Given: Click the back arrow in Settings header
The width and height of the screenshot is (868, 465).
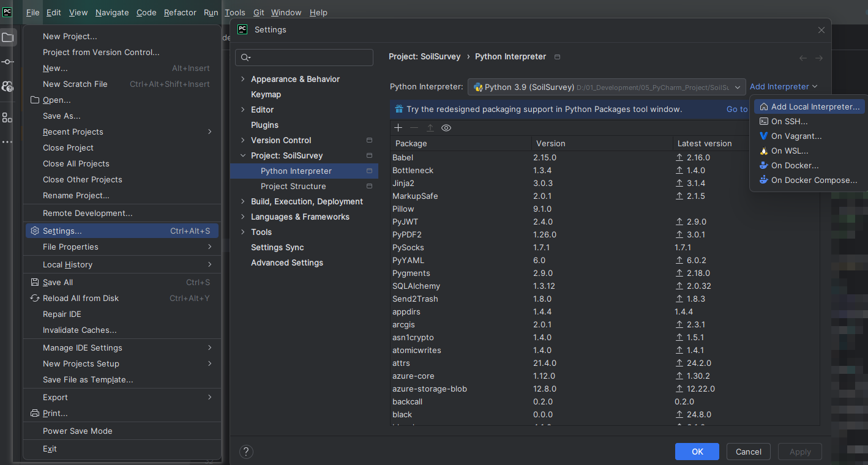Looking at the screenshot, I should pos(803,58).
